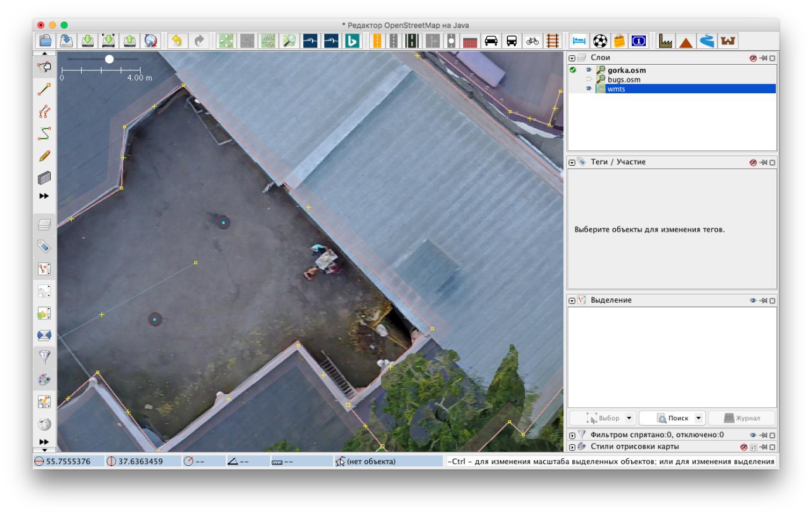Select the railway track preset icon

point(553,41)
